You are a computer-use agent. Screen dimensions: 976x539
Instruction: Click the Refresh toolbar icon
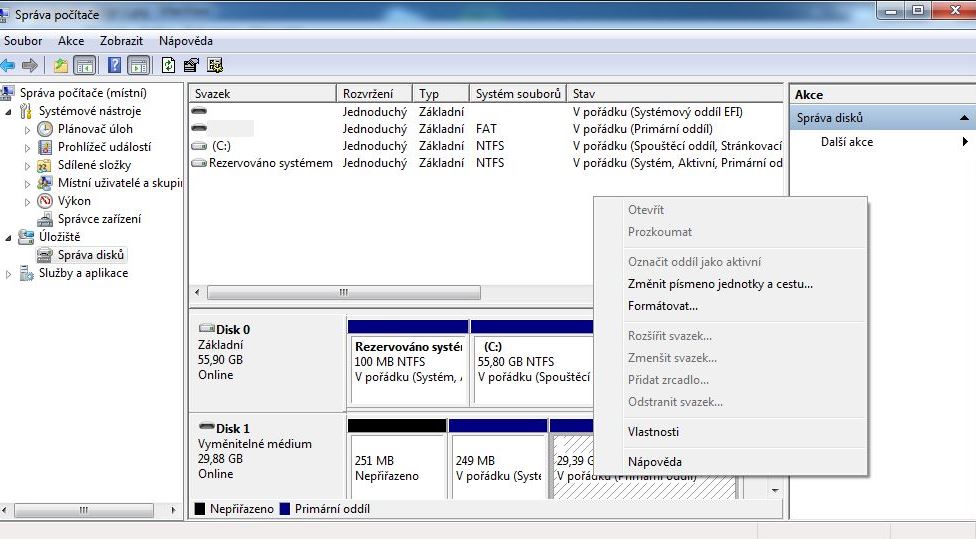[169, 65]
